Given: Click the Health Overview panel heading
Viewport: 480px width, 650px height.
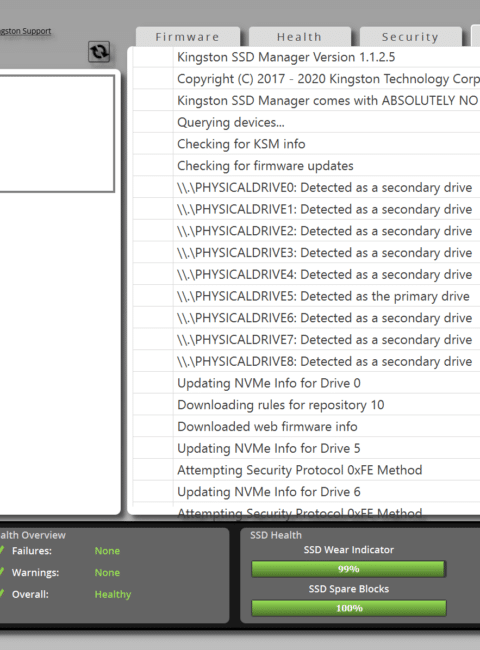Looking at the screenshot, I should pos(33,535).
